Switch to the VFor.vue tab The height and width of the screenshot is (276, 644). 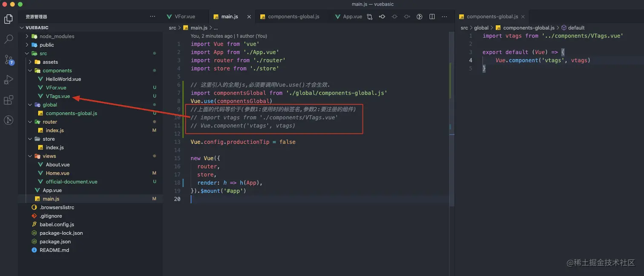(185, 17)
